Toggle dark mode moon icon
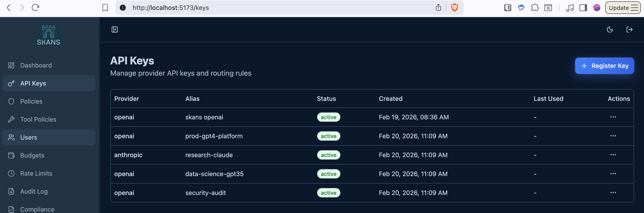The image size is (644, 213). coord(610,29)
